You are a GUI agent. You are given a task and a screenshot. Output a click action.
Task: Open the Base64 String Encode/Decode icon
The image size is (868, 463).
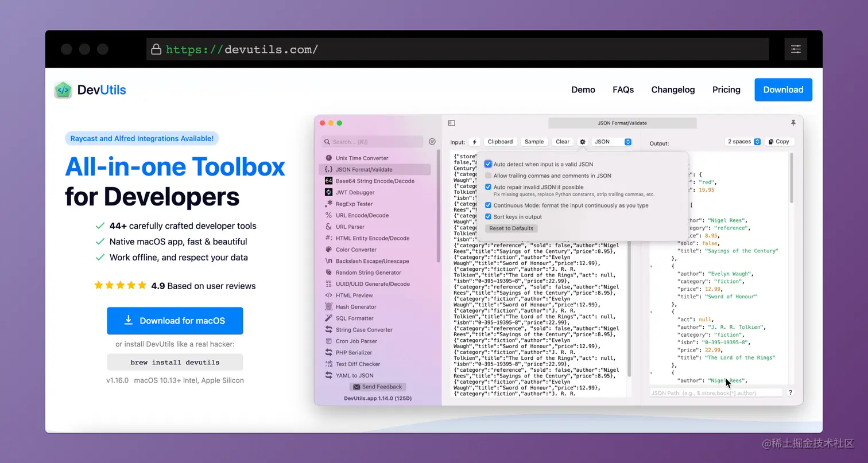328,181
